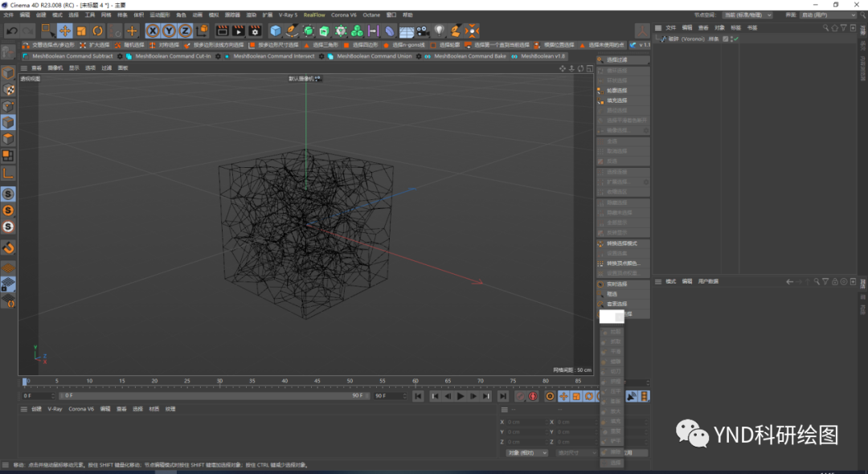Viewport: 868px width, 474px height.
Task: Click the Undo arrow icon
Action: [11, 31]
